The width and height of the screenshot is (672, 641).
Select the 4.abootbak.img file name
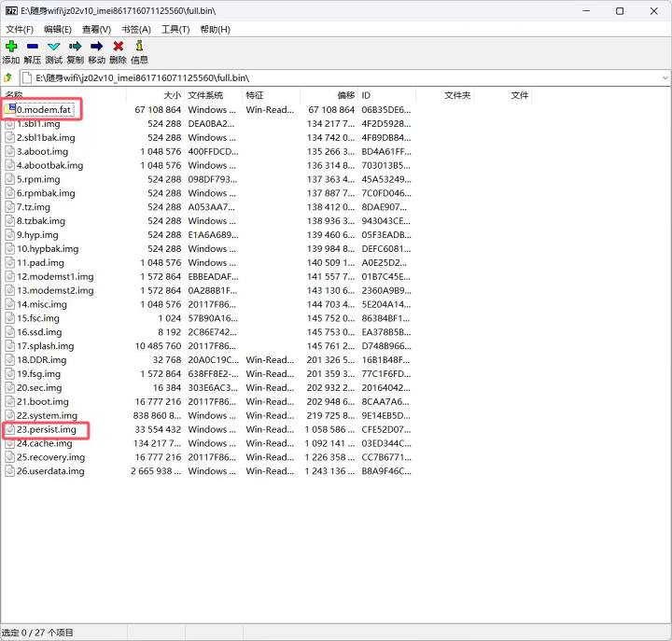[50, 165]
